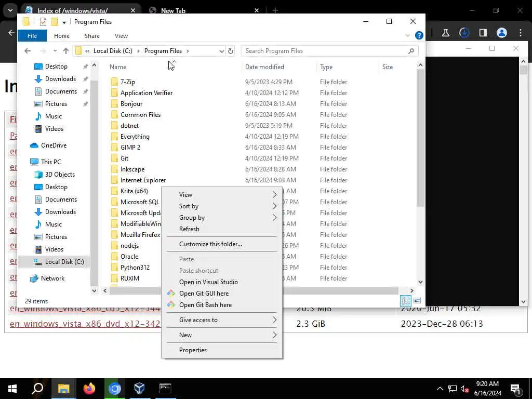Select the GIMP 2 folder
532x399 pixels.
click(130, 147)
